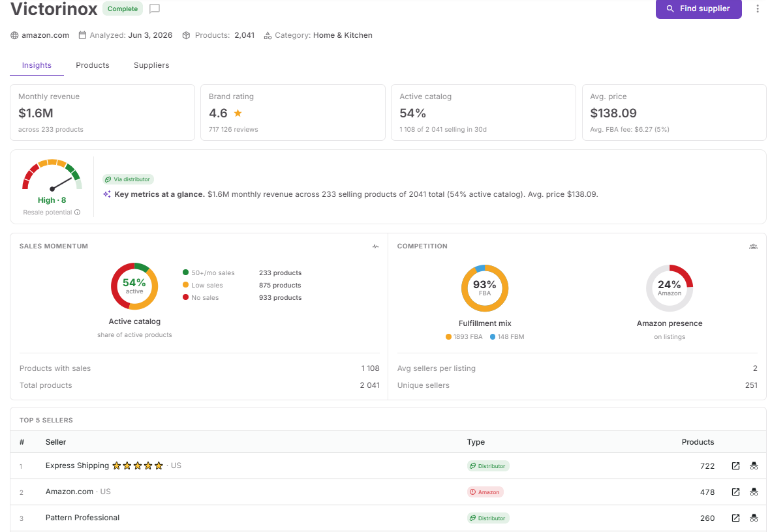Viewport: 770px width, 532px height.
Task: Click spy icon in Express Shipping row
Action: pyautogui.click(x=754, y=465)
